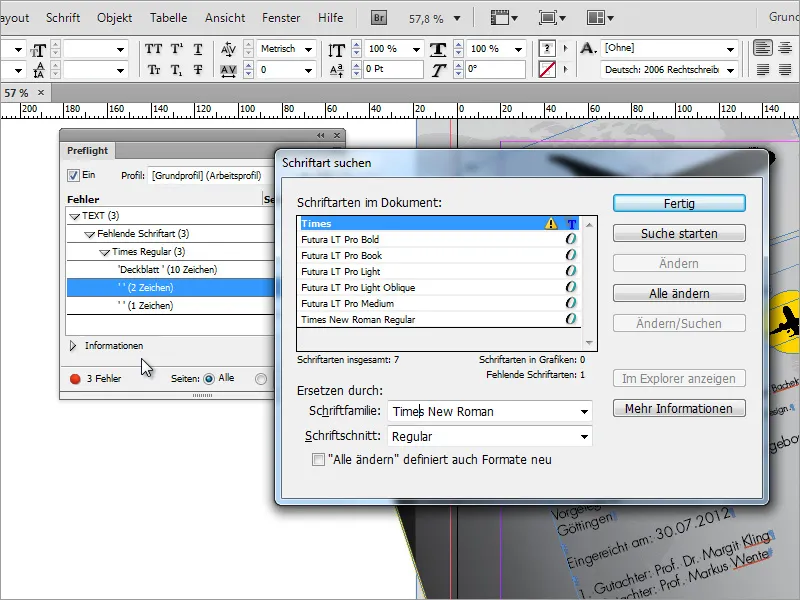Select 'Times New Roman Regular' in font list

(439, 319)
